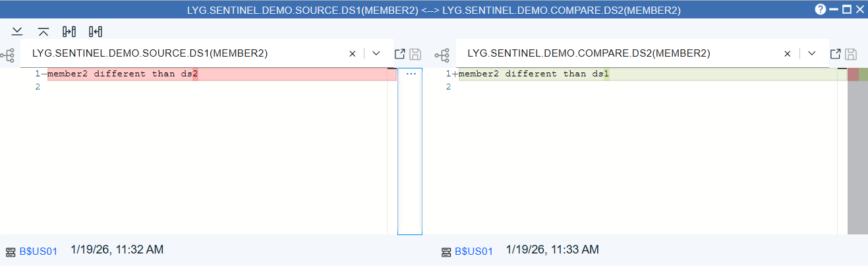The width and height of the screenshot is (868, 266).
Task: Open the three-dots menu between panes
Action: [x=411, y=74]
